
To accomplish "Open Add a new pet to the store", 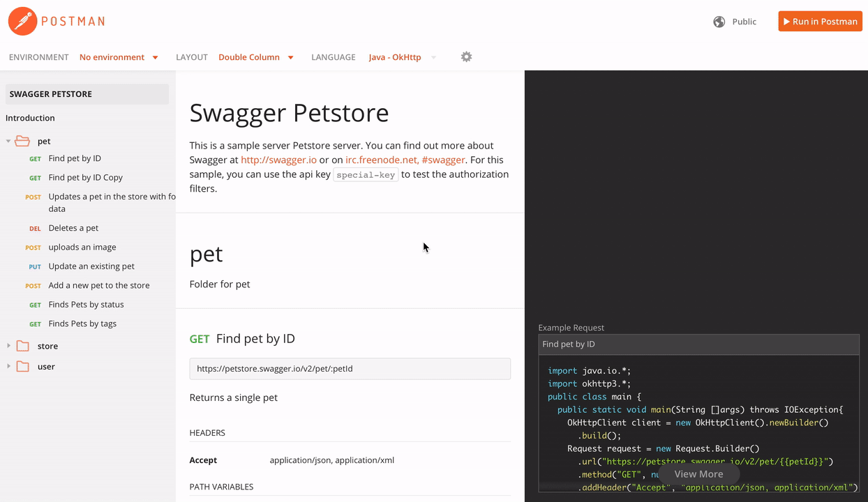I will pos(99,285).
